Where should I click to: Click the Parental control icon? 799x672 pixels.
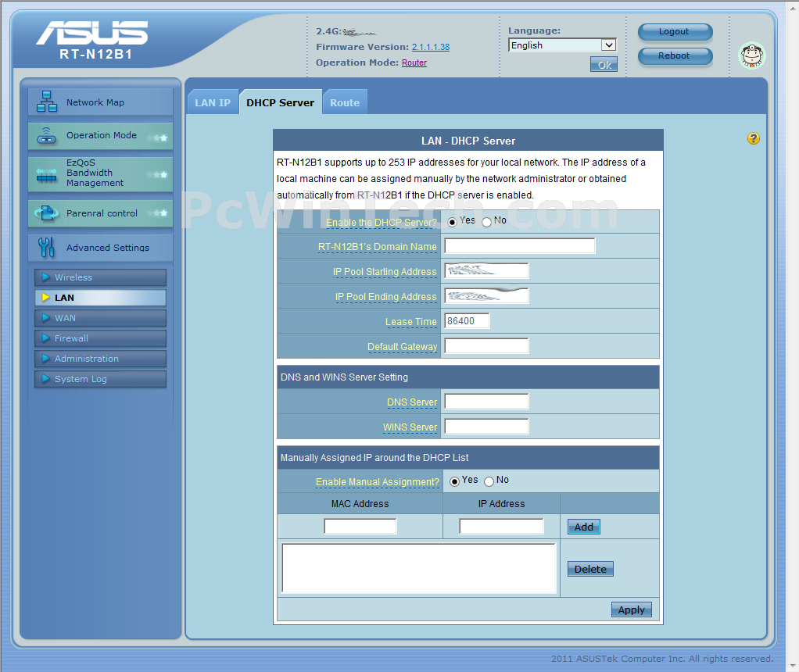pyautogui.click(x=46, y=213)
